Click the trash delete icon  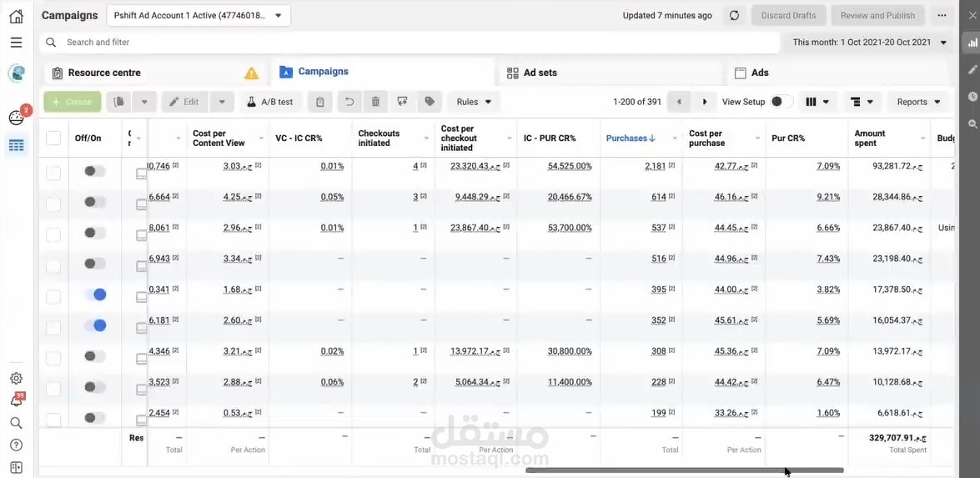(375, 102)
